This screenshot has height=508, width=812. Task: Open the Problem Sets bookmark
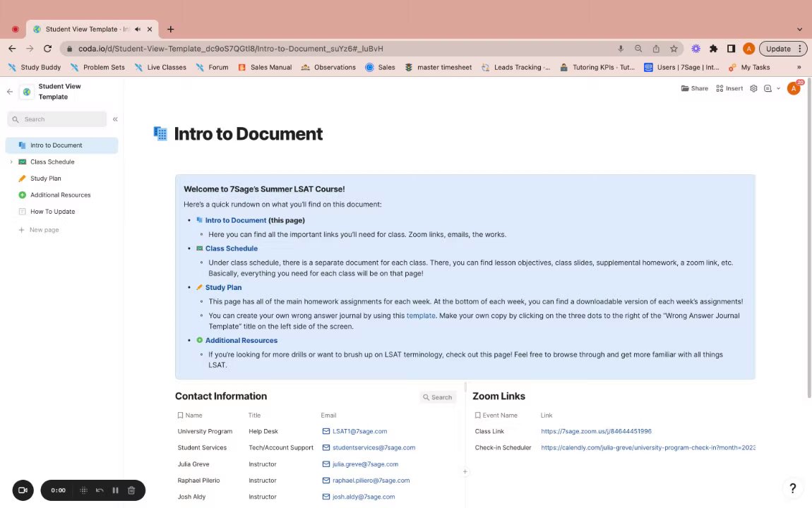98,67
